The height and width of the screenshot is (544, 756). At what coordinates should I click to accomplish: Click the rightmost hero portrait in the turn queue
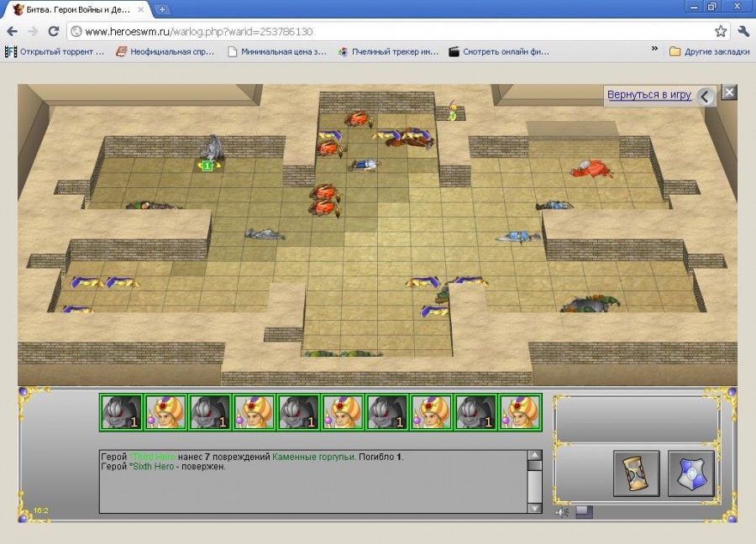[x=520, y=411]
